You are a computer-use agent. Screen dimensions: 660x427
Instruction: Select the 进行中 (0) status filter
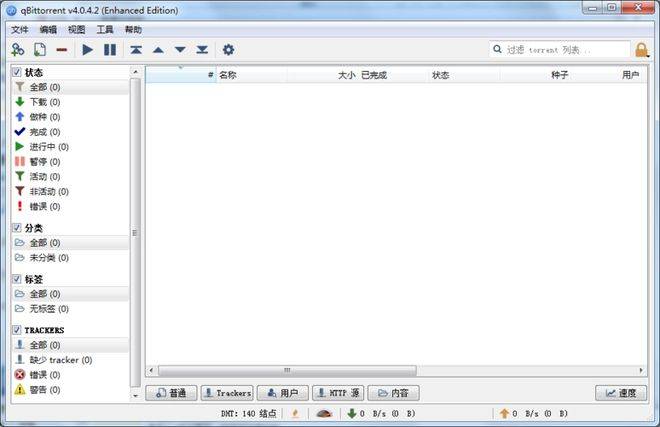70,147
